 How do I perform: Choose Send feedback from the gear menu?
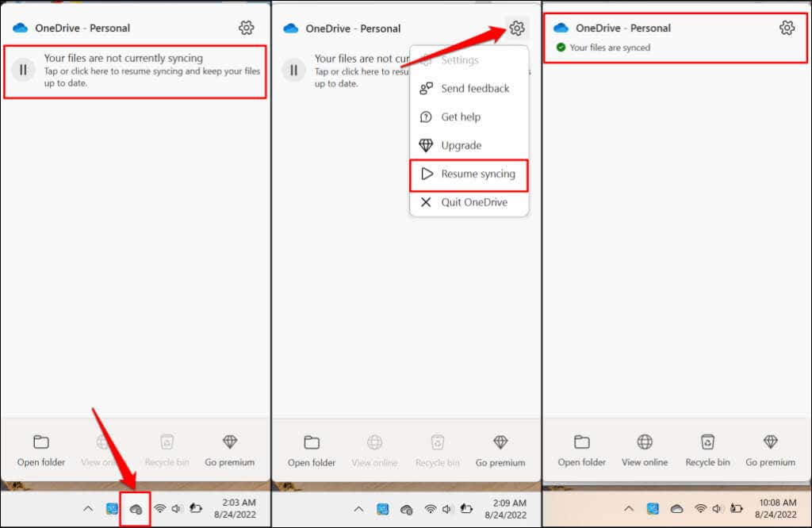click(x=469, y=89)
